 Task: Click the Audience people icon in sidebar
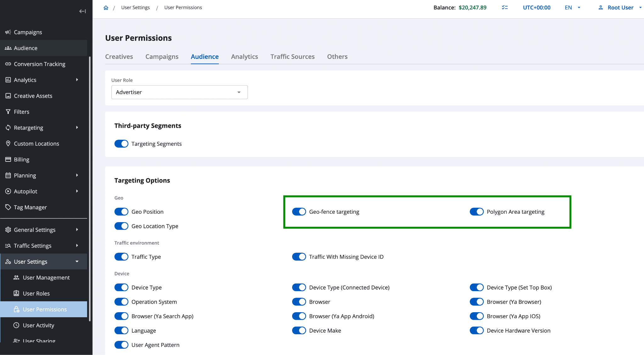8,48
